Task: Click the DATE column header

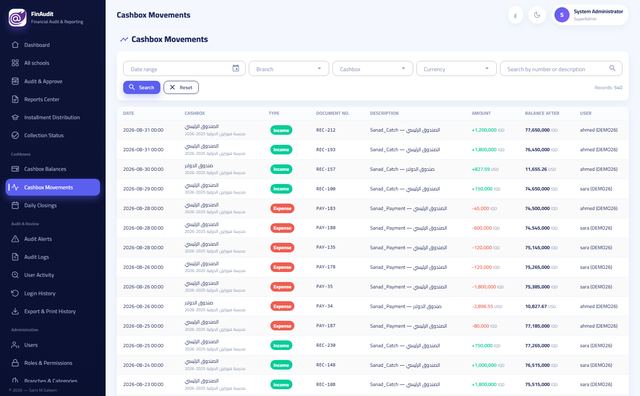Action: pyautogui.click(x=129, y=113)
